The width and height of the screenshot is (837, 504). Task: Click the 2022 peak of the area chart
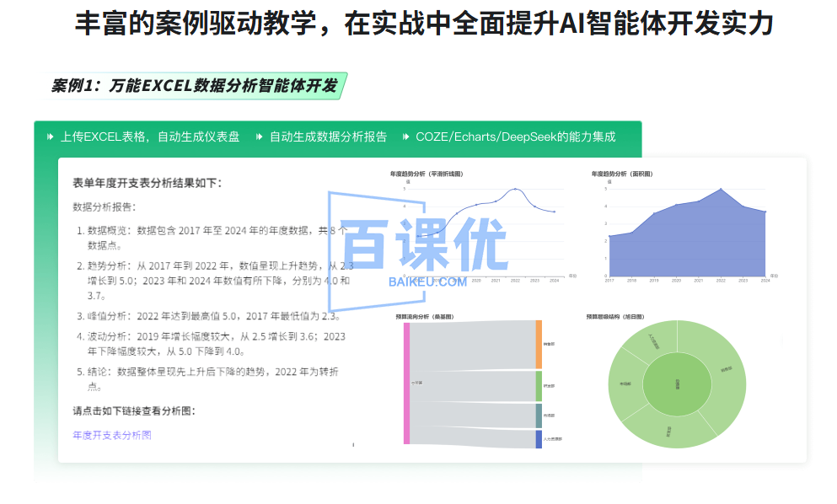coord(721,189)
